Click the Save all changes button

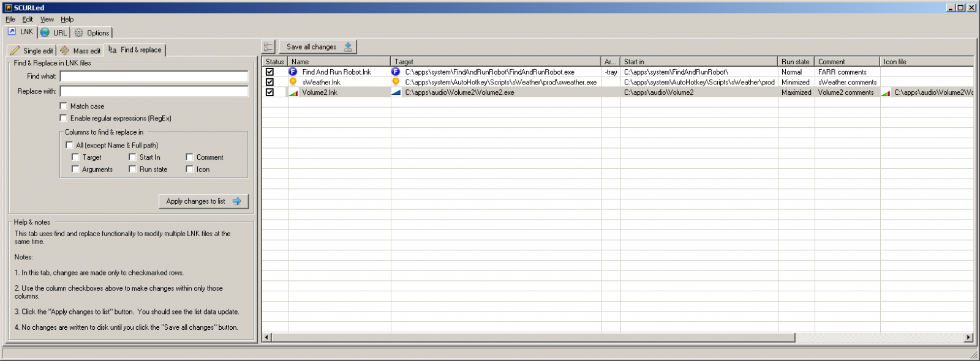pos(318,47)
